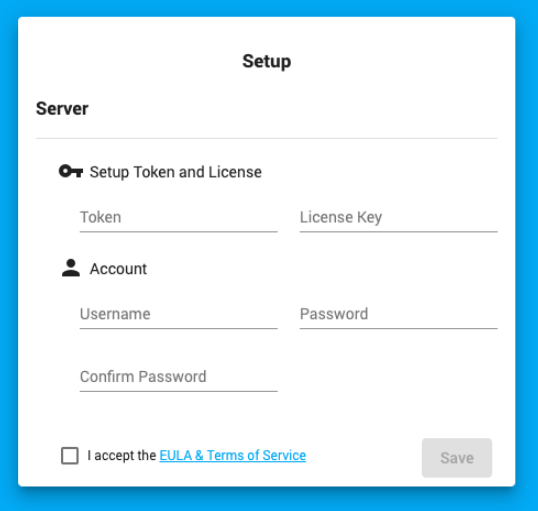The width and height of the screenshot is (538, 511).
Task: Click the divider line under Server heading
Action: pyautogui.click(x=267, y=138)
